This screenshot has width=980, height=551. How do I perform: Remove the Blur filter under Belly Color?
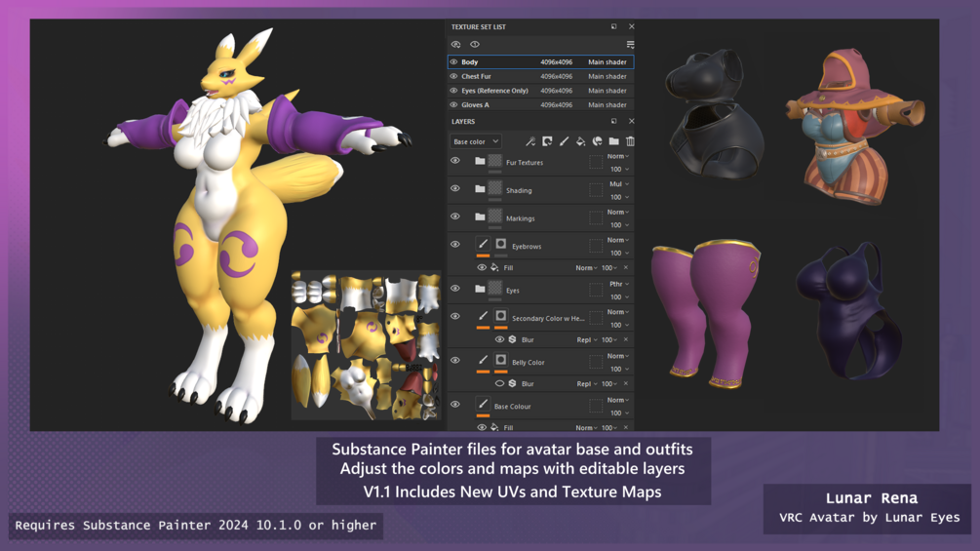tap(626, 383)
